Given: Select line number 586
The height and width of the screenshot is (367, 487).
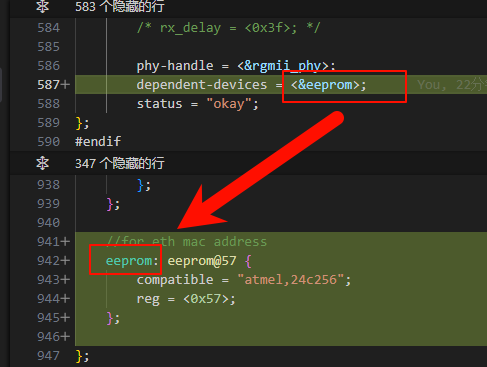Looking at the screenshot, I should pos(49,66).
